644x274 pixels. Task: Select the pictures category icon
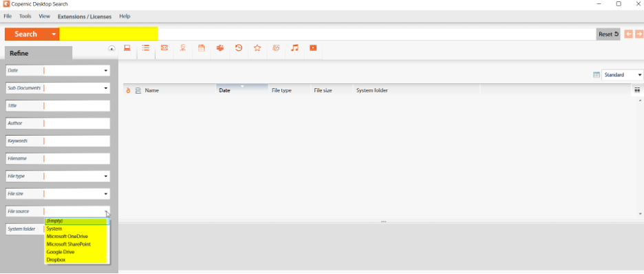[276, 48]
